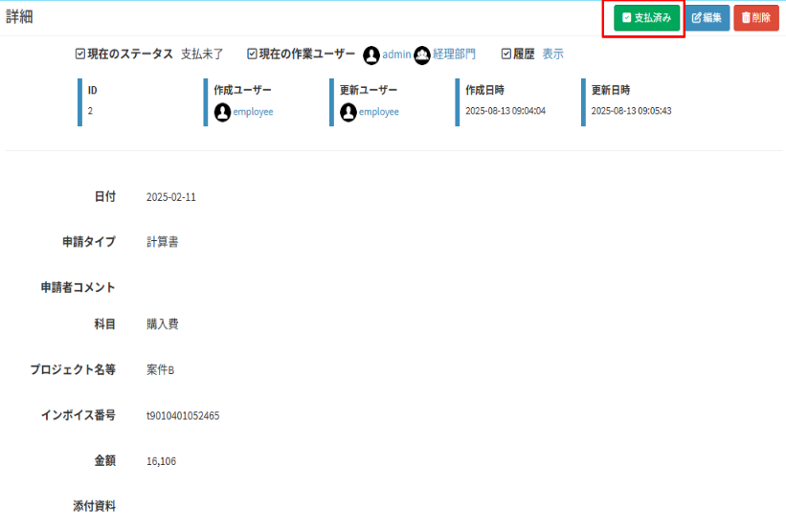Image resolution: width=786 pixels, height=532 pixels.
Task: Click the 日付 label
Action: [105, 196]
